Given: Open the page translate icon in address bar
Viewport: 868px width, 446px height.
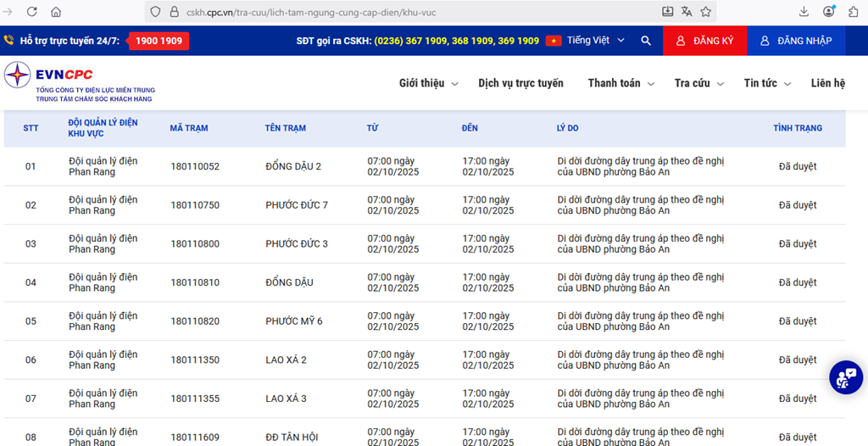Looking at the screenshot, I should coord(687,12).
